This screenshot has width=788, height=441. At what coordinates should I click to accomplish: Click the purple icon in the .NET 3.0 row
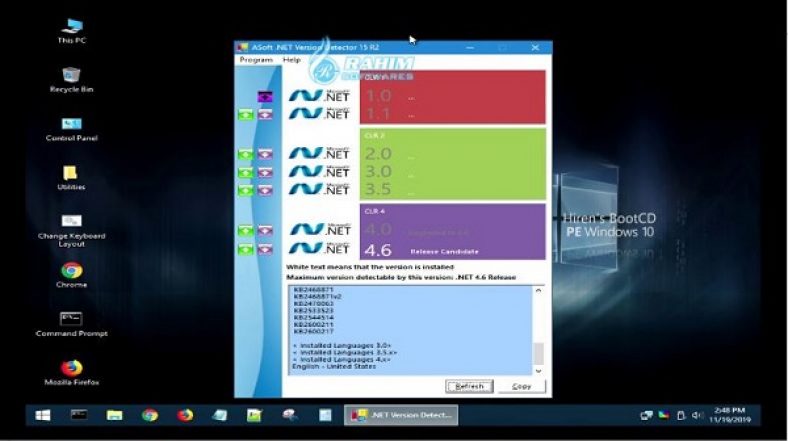click(x=265, y=173)
